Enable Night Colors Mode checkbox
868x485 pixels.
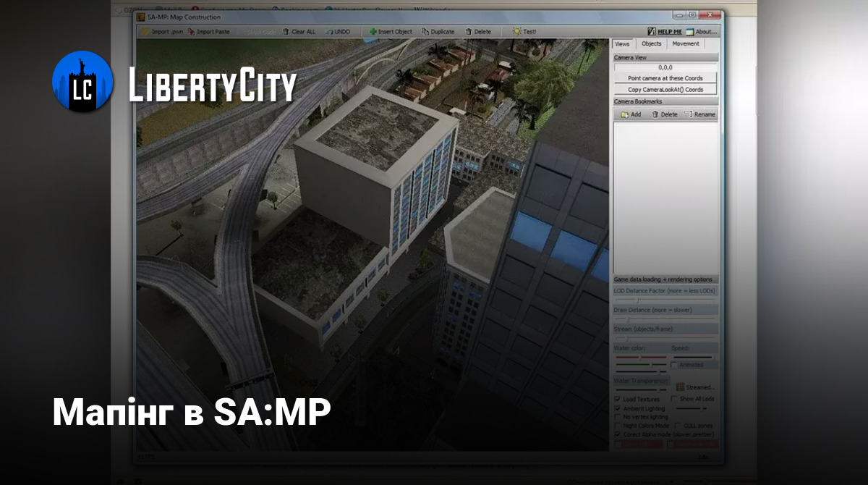[x=617, y=426]
